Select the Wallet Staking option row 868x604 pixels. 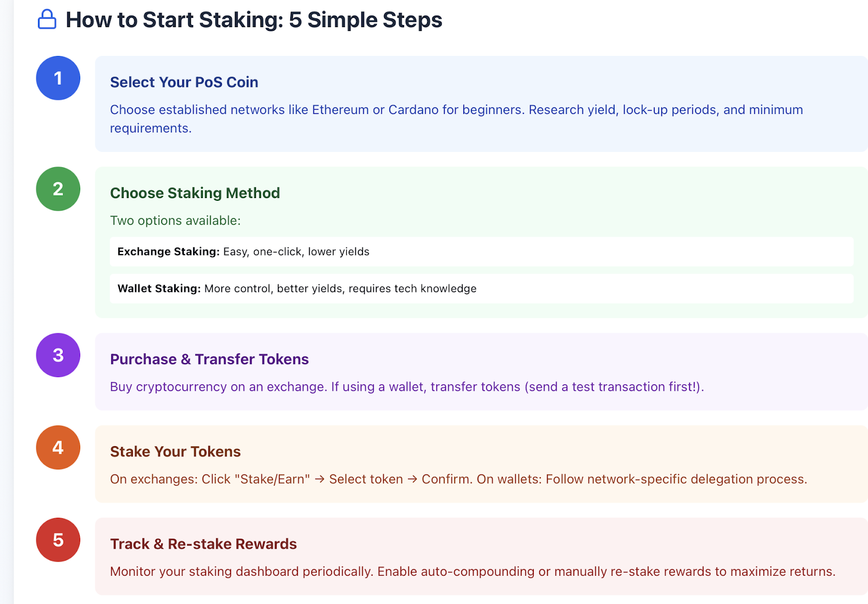pos(481,289)
